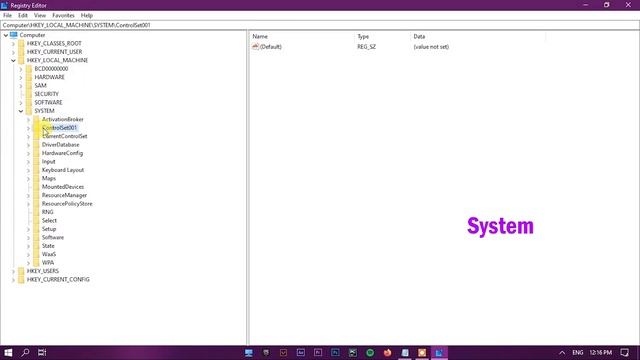Select the Keyboard Layout key
The width and height of the screenshot is (640, 360).
(x=63, y=170)
